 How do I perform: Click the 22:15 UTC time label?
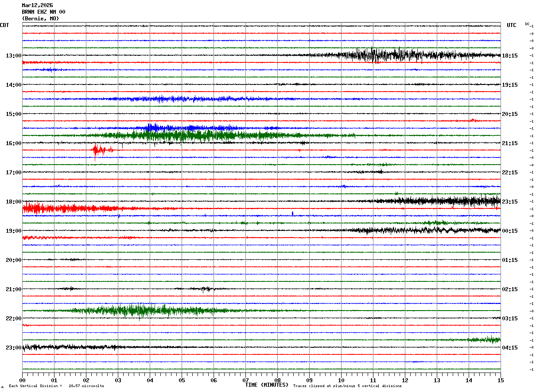[x=510, y=173]
